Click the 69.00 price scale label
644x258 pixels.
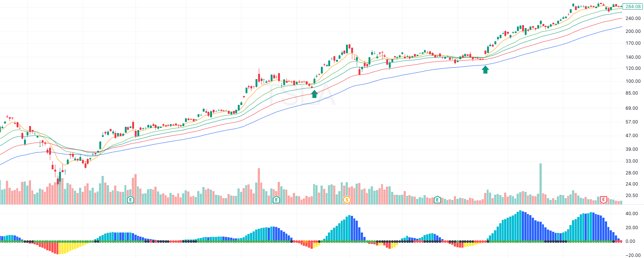(631, 108)
